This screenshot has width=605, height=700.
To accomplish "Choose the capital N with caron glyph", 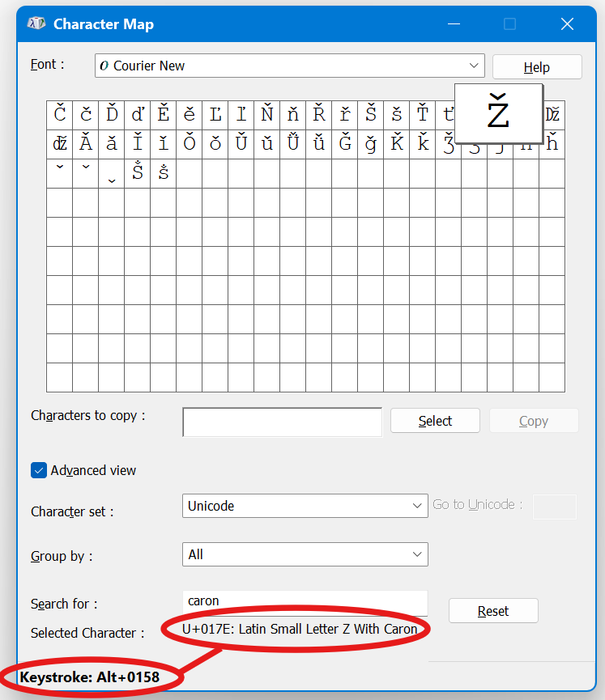I will [x=267, y=115].
